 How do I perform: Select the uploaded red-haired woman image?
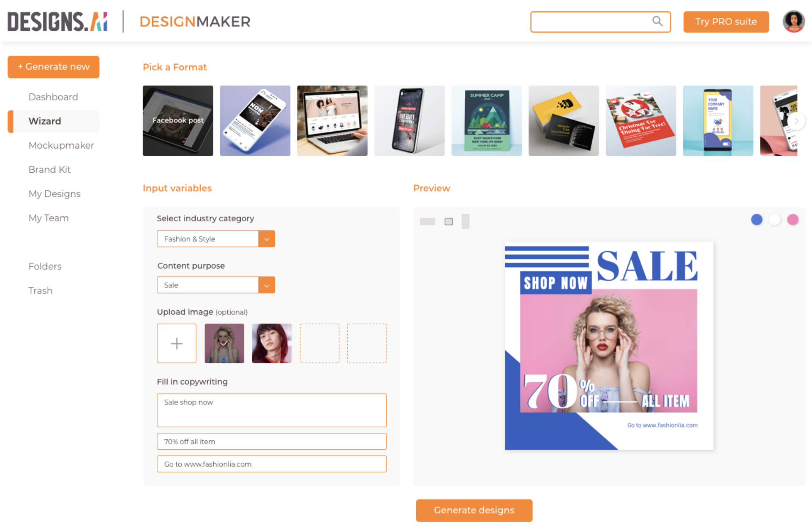tap(272, 343)
